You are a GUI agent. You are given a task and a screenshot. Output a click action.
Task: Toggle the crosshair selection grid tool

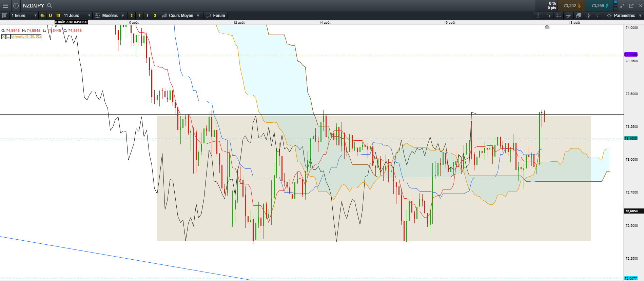click(x=558, y=16)
